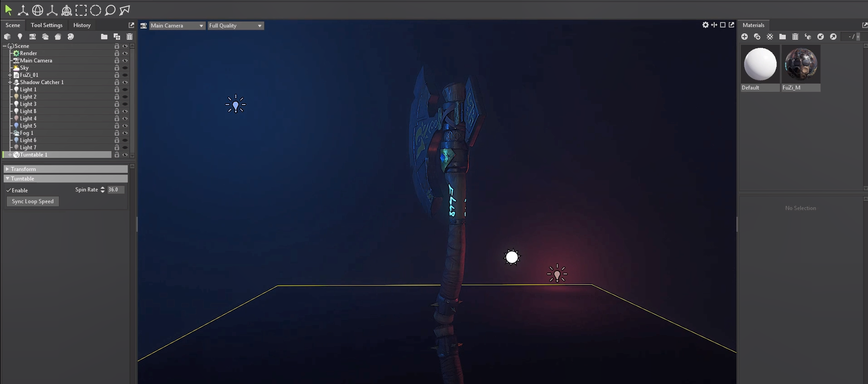Activate the translate gizmo tool
The width and height of the screenshot is (868, 384).
[22, 10]
